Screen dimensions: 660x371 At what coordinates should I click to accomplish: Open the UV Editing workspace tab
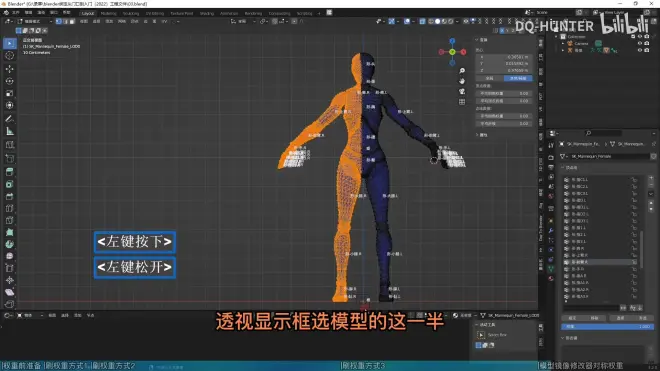[x=154, y=13]
